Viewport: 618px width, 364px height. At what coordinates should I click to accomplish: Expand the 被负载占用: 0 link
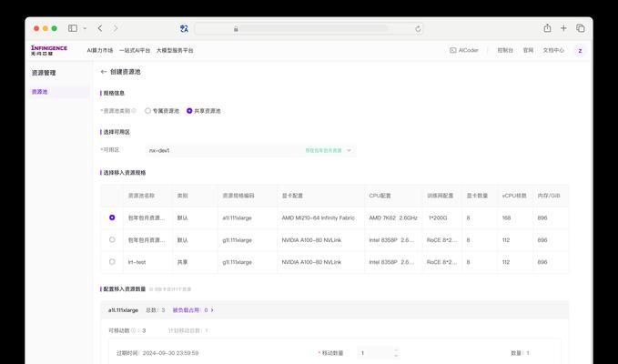coord(193,310)
